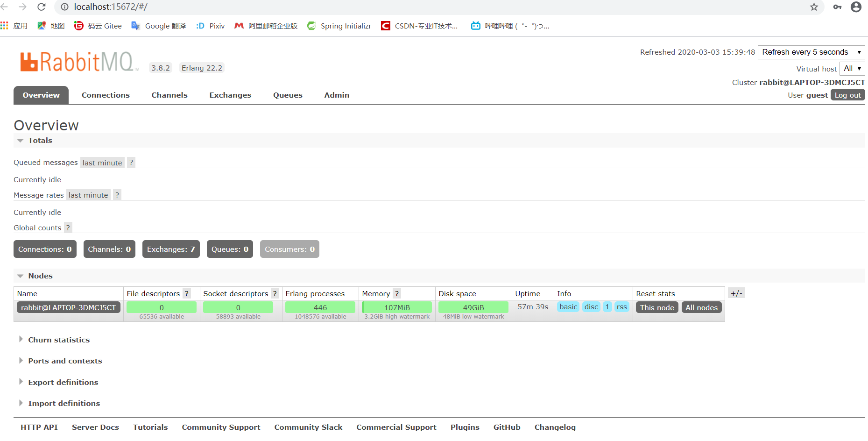Image resolution: width=868 pixels, height=441 pixels.
Task: Click the site info icon in address bar
Action: pyautogui.click(x=65, y=7)
